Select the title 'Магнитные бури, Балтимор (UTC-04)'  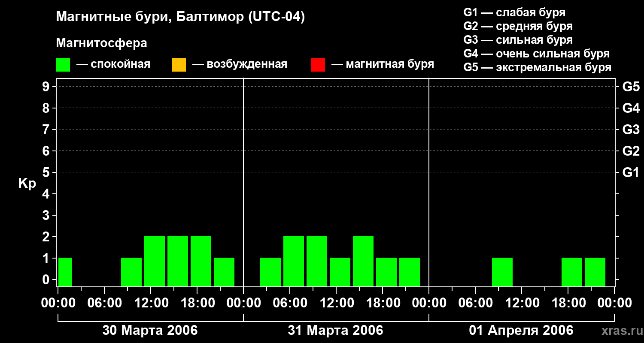tap(180, 17)
